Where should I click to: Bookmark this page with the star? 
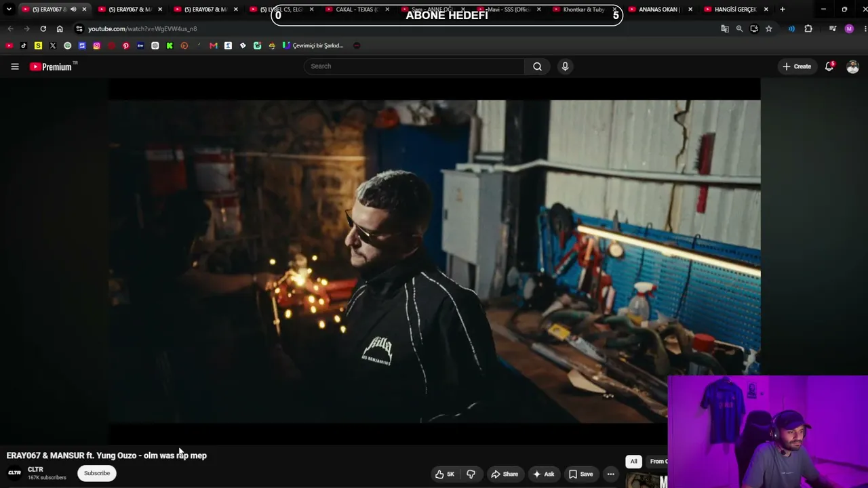click(x=769, y=28)
